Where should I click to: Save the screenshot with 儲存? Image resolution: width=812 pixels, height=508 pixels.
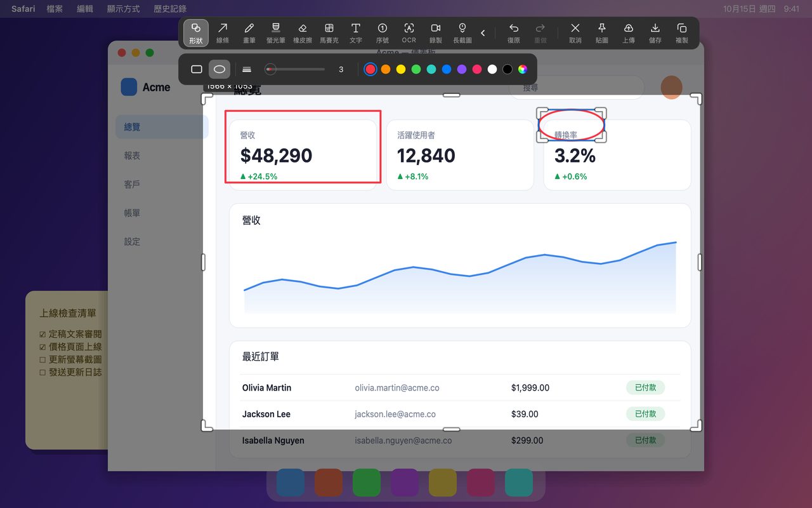(655, 33)
